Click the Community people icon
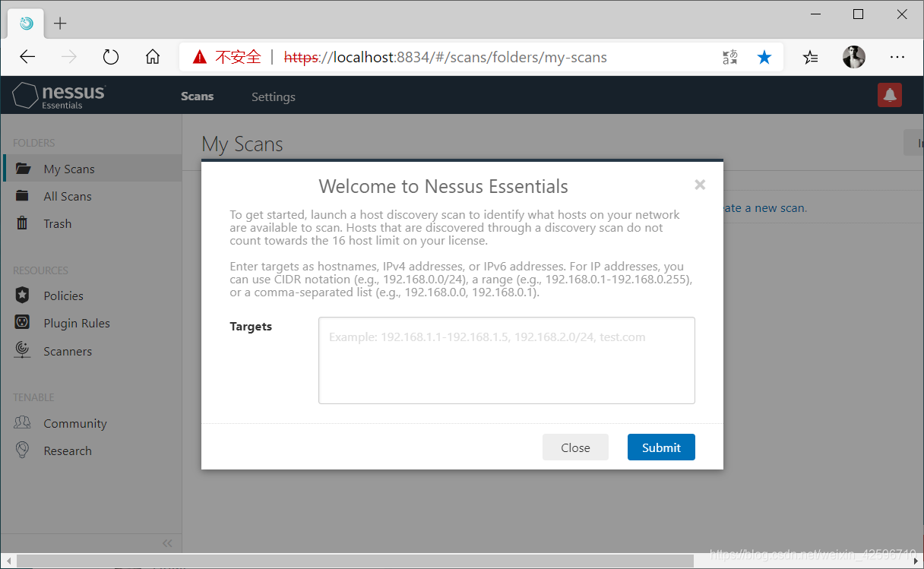 click(23, 423)
